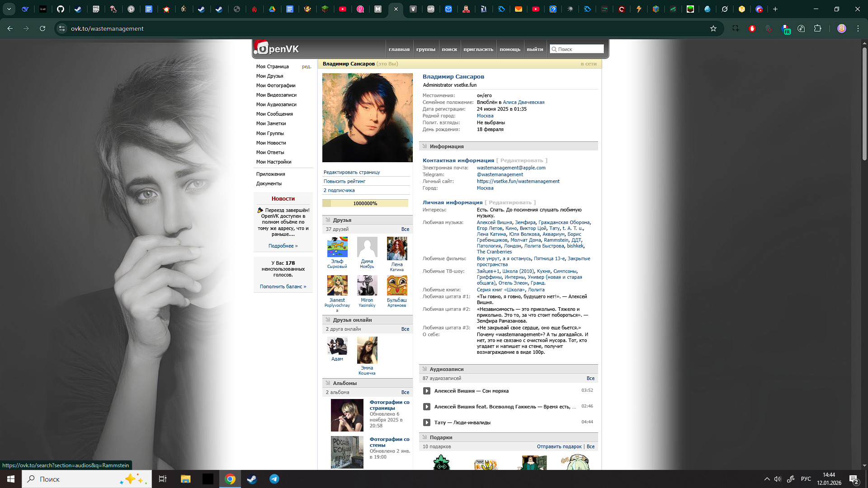
Task: Play the track Сон моряка
Action: click(x=426, y=391)
